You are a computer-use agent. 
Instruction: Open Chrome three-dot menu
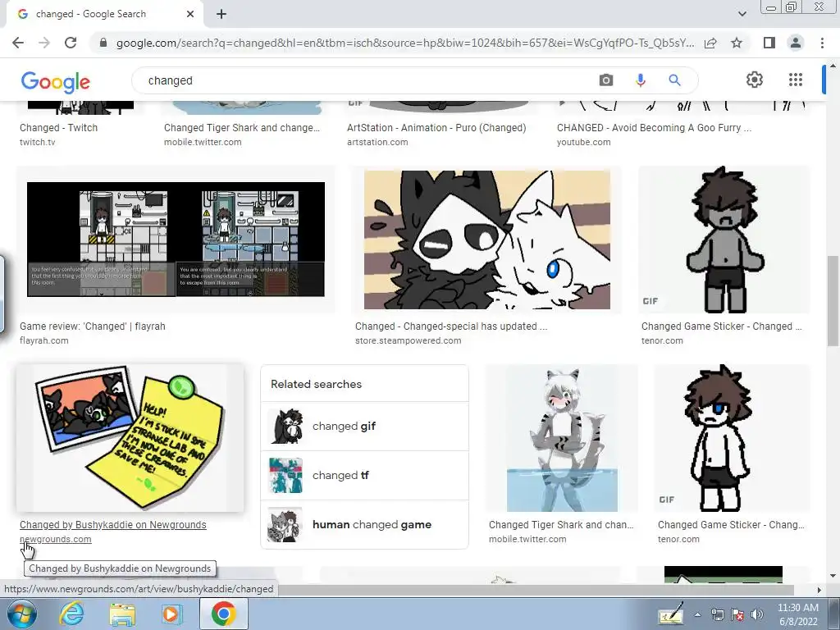(822, 43)
